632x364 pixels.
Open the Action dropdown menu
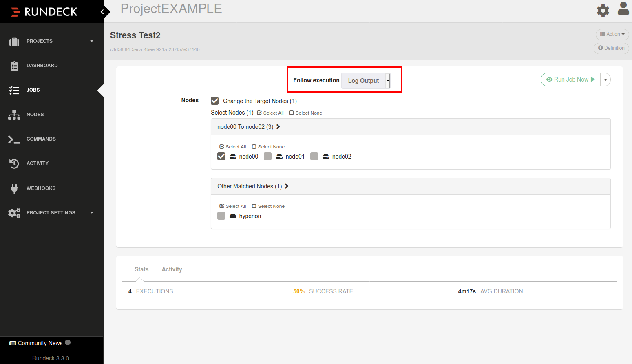coord(612,35)
